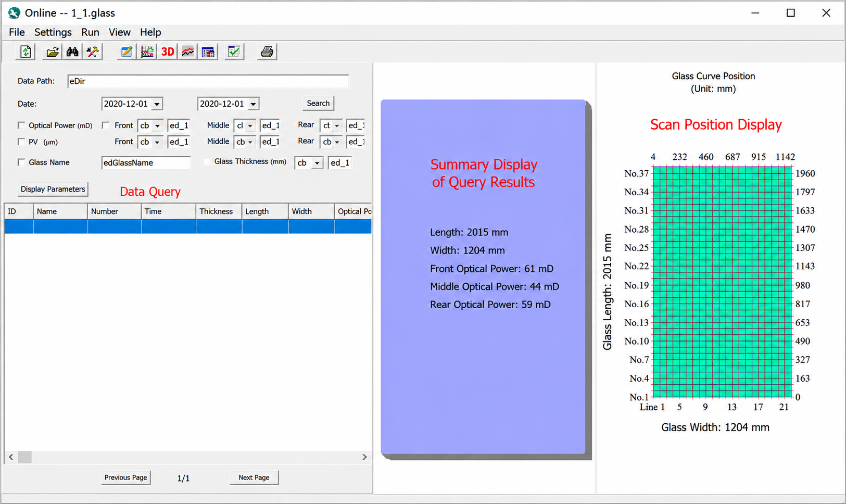Open the data table window icon

pyautogui.click(x=208, y=52)
